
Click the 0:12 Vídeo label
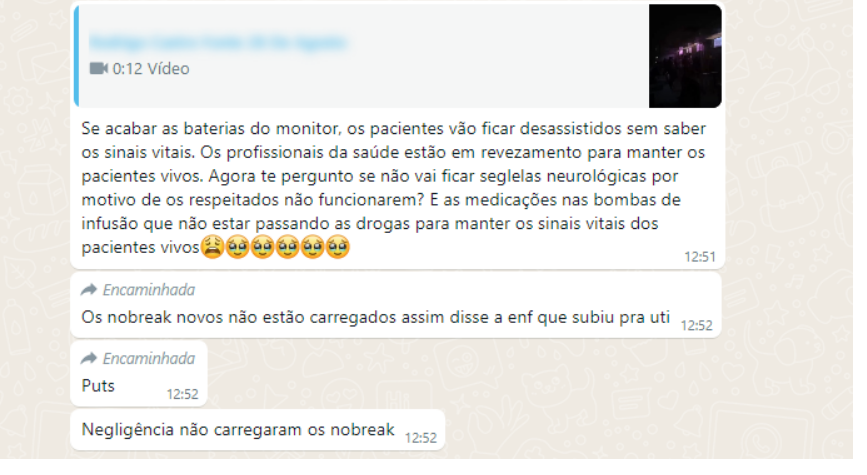click(151, 69)
